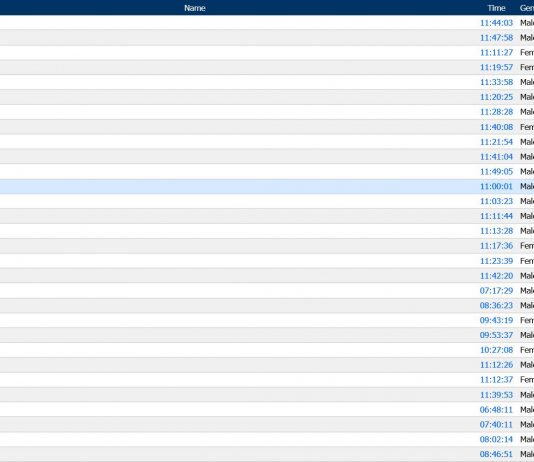This screenshot has width=534, height=462.
Task: Open the 11:47:58 time link
Action: pyautogui.click(x=496, y=37)
